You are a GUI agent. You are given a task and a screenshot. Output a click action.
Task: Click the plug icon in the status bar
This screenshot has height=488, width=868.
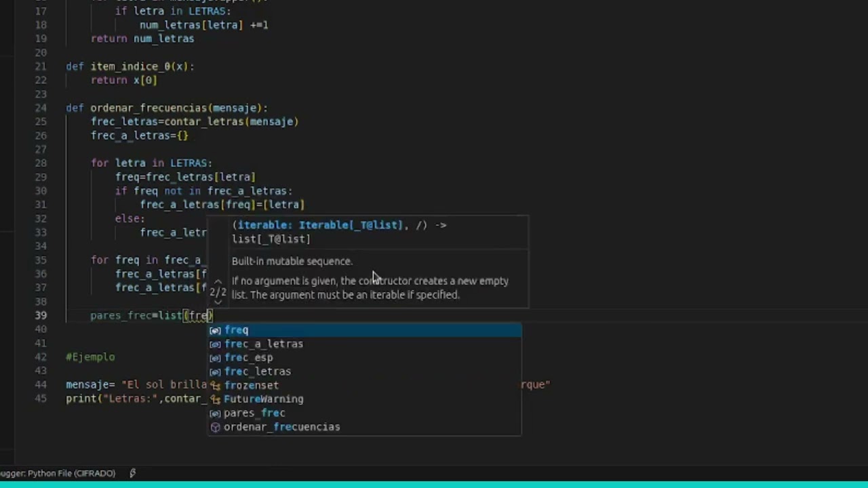tap(132, 473)
